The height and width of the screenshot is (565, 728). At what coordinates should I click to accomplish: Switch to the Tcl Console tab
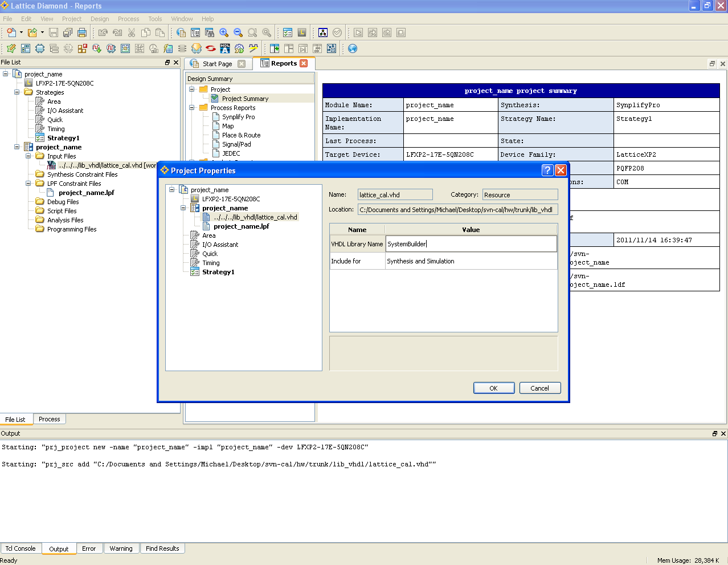[21, 548]
